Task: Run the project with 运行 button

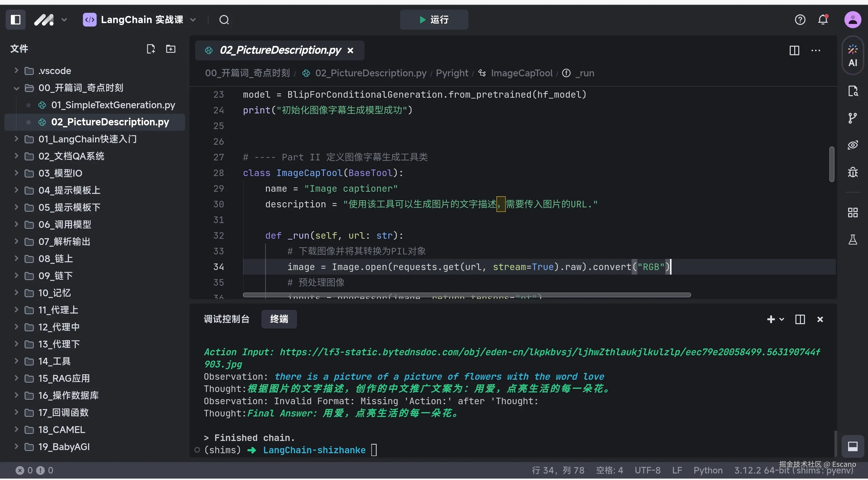Action: 434,20
